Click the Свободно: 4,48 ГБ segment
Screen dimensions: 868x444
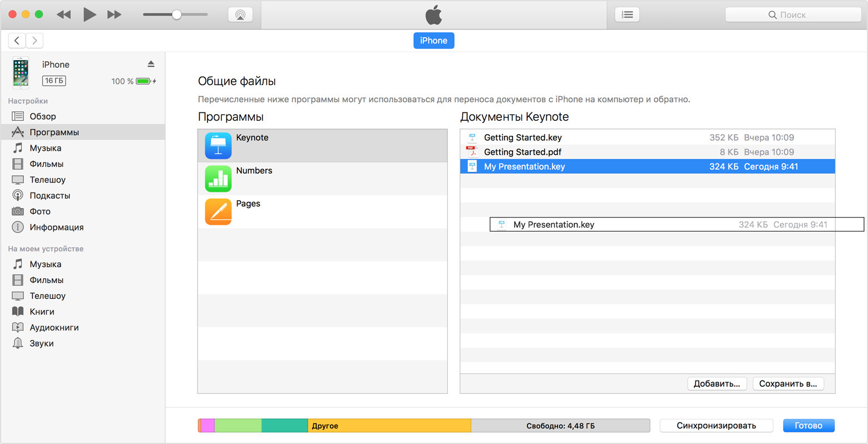[x=560, y=426]
